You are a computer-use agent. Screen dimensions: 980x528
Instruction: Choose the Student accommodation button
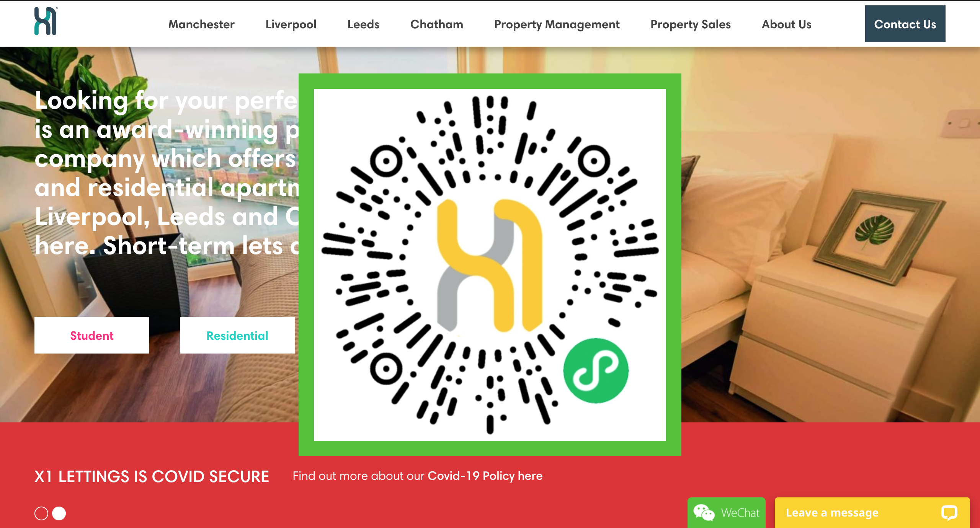[x=92, y=335]
